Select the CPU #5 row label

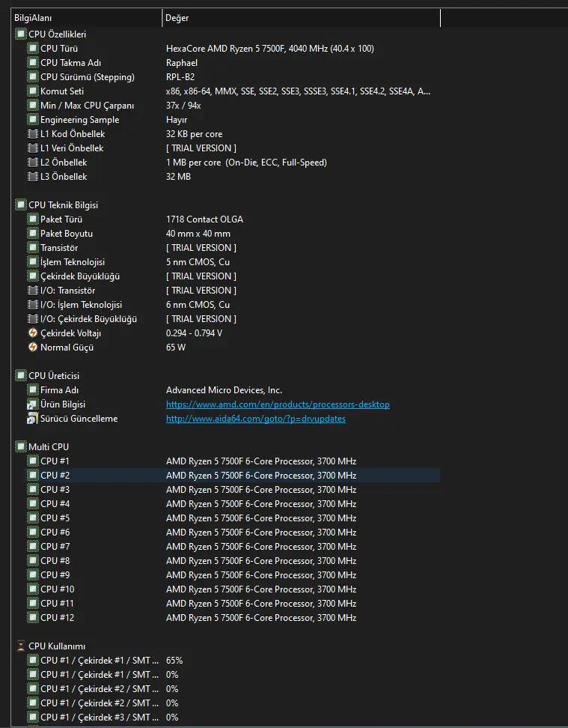pyautogui.click(x=55, y=518)
